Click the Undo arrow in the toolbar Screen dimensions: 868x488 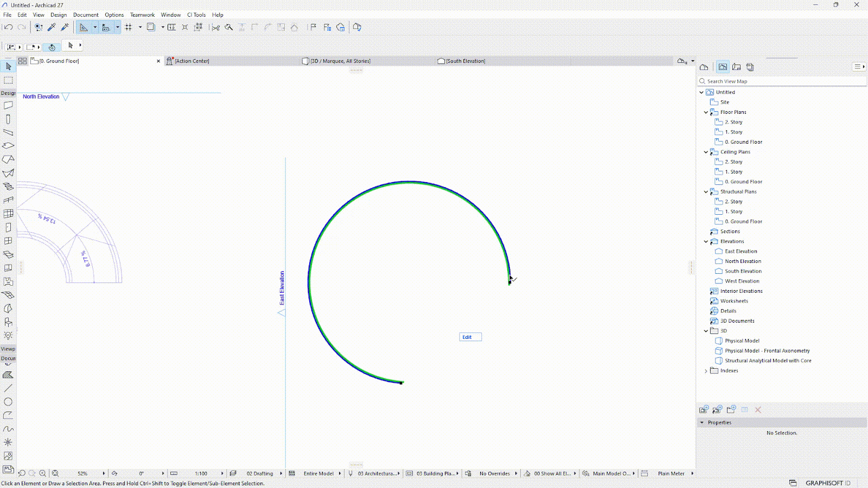pos(8,27)
